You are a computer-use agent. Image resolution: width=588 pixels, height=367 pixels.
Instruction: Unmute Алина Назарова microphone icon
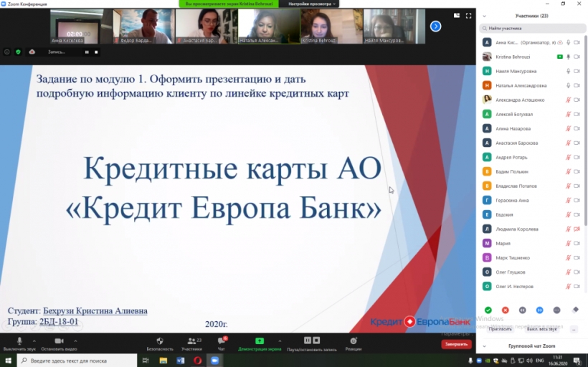[568, 128]
